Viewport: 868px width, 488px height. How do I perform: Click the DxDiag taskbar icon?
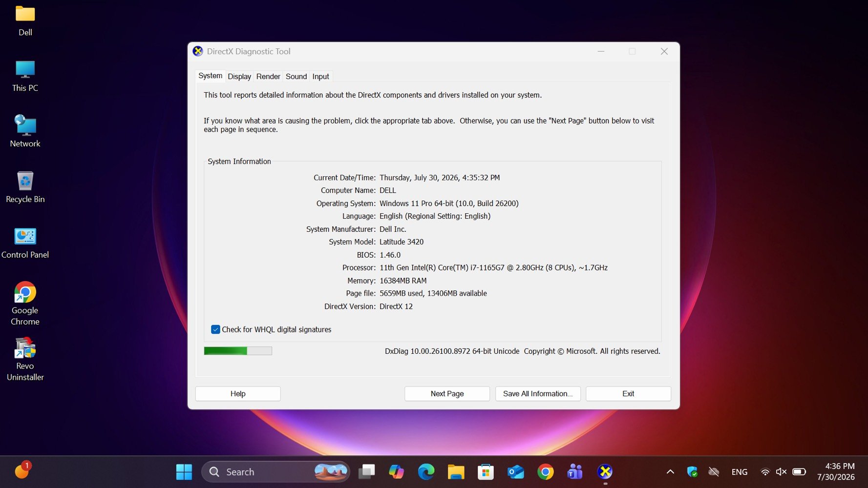tap(605, 472)
